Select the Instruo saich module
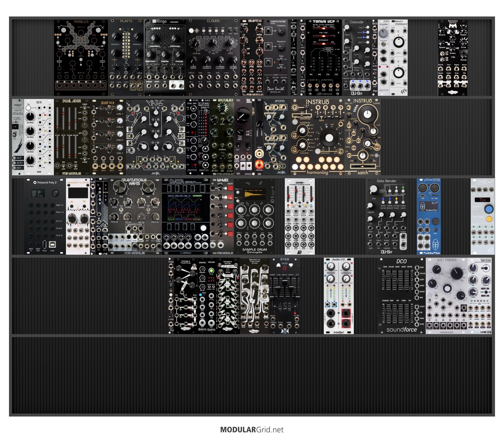 pos(363,137)
